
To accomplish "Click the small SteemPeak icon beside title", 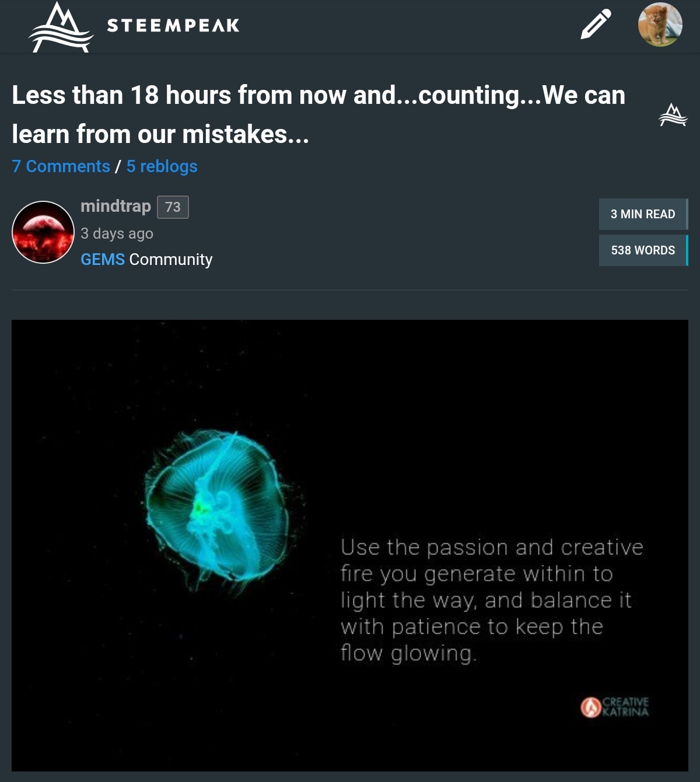I will (x=673, y=115).
